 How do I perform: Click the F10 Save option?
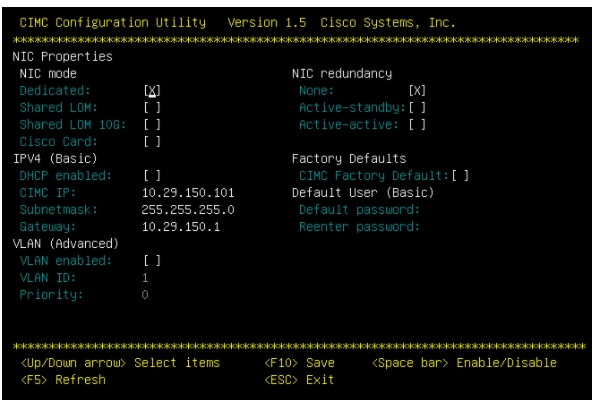click(299, 363)
